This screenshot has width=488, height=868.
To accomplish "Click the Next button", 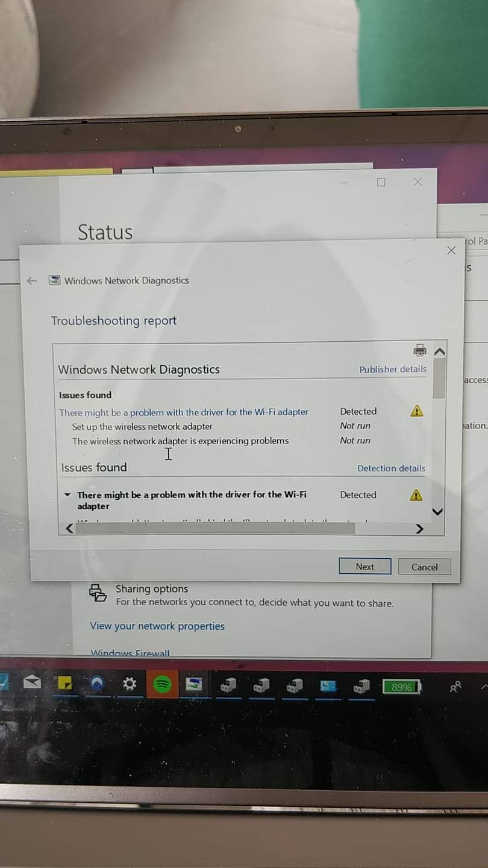I will click(x=365, y=567).
